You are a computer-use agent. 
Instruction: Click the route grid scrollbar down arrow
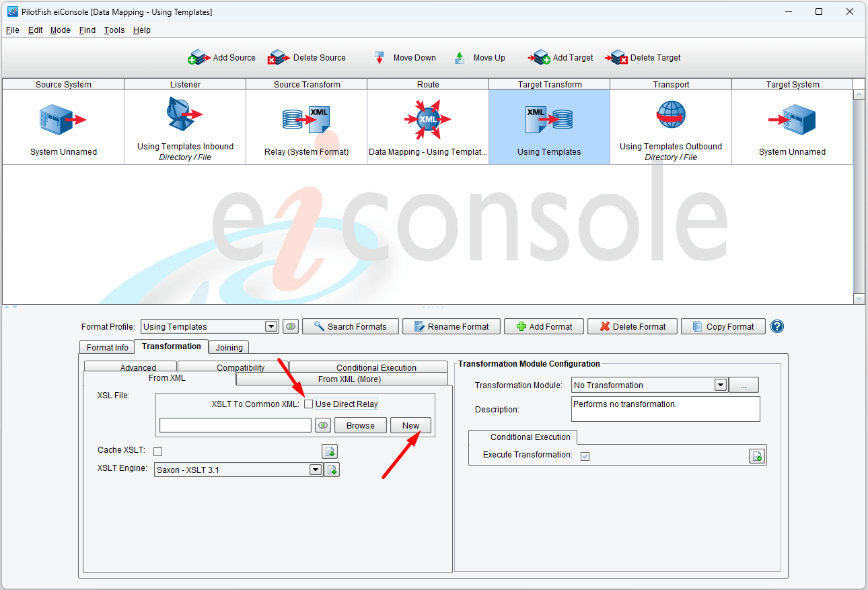coord(859,299)
